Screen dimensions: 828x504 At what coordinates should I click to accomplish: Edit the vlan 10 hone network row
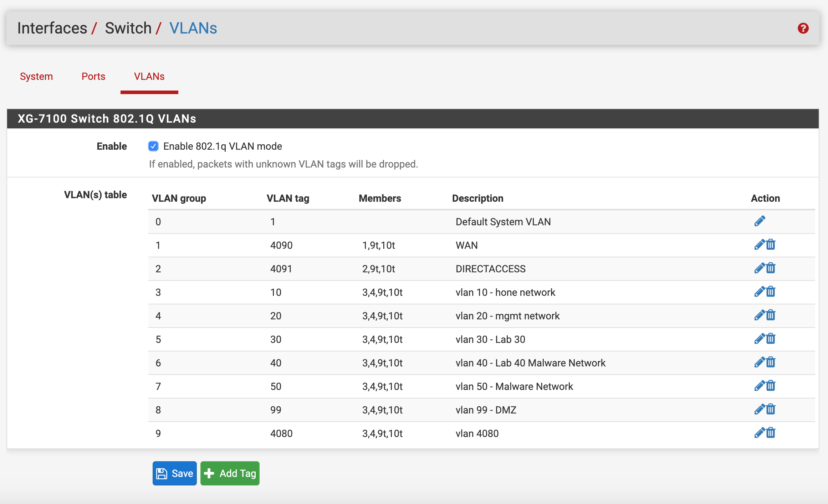(x=760, y=292)
